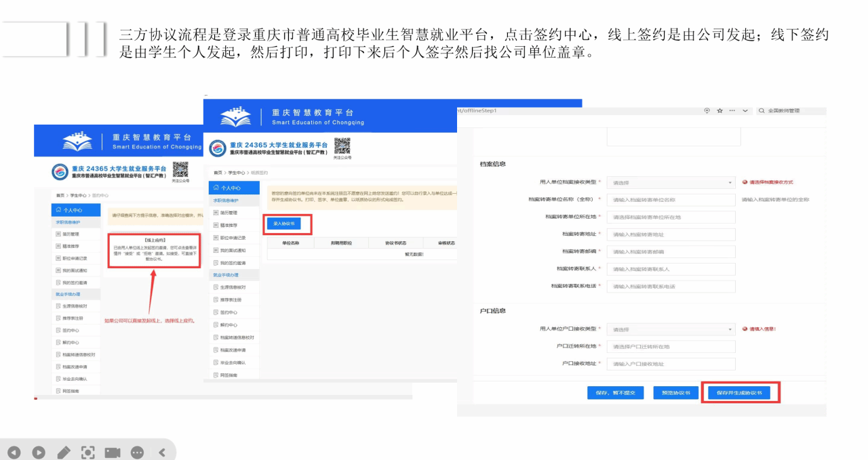The height and width of the screenshot is (460, 868).
Task: Click 学生中心 breadcrumb on 签约中心 page
Action: point(78,194)
